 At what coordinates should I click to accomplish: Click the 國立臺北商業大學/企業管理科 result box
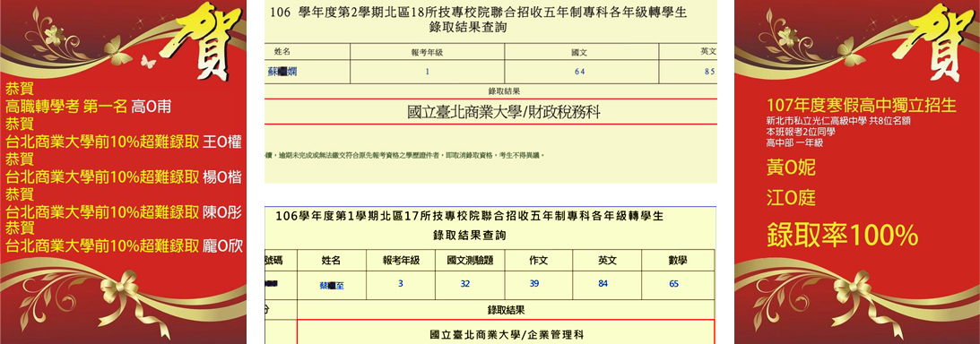506,332
